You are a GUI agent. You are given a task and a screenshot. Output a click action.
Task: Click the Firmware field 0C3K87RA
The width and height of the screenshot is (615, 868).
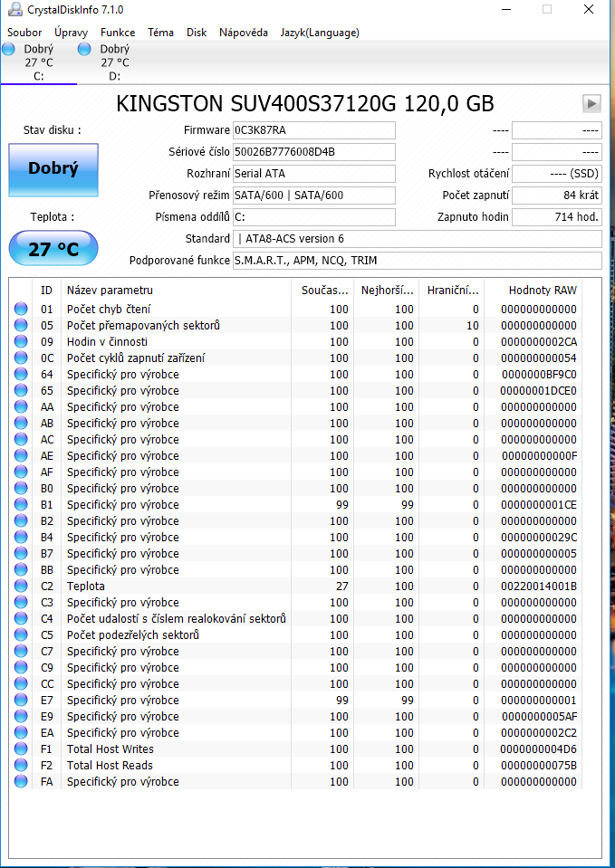313,130
